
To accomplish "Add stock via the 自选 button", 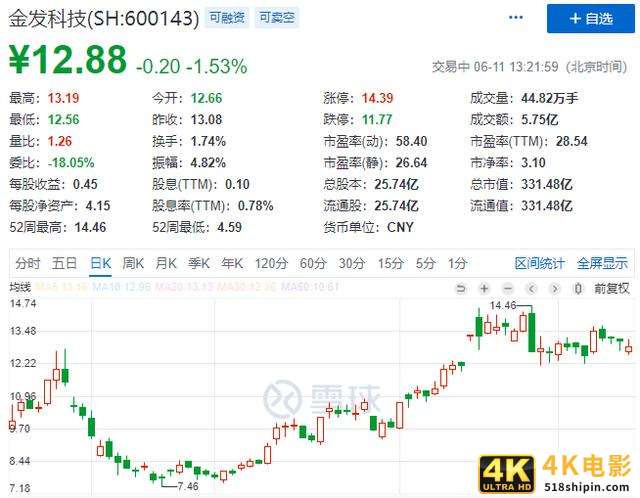I will (591, 19).
